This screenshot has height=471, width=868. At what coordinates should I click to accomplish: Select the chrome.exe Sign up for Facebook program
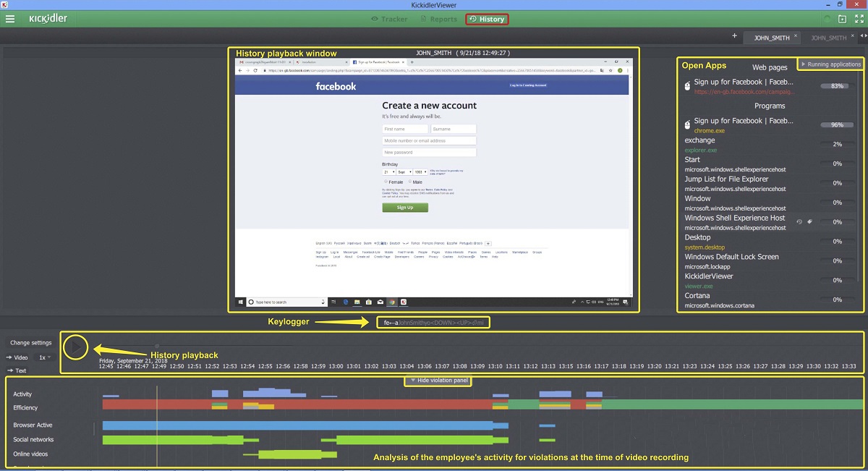tap(744, 125)
